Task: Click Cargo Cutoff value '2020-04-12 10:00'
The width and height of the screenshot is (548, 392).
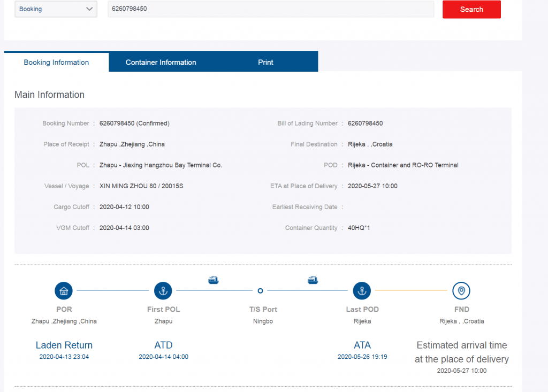Action: point(124,207)
